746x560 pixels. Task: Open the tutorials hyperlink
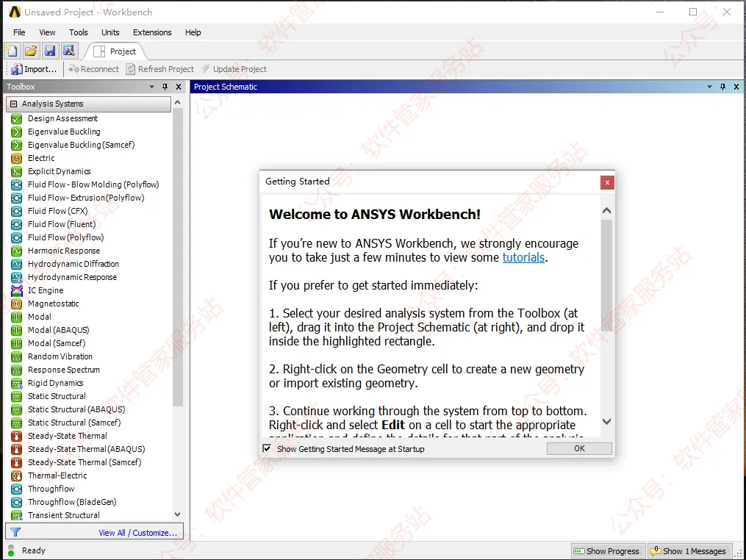[x=523, y=257]
